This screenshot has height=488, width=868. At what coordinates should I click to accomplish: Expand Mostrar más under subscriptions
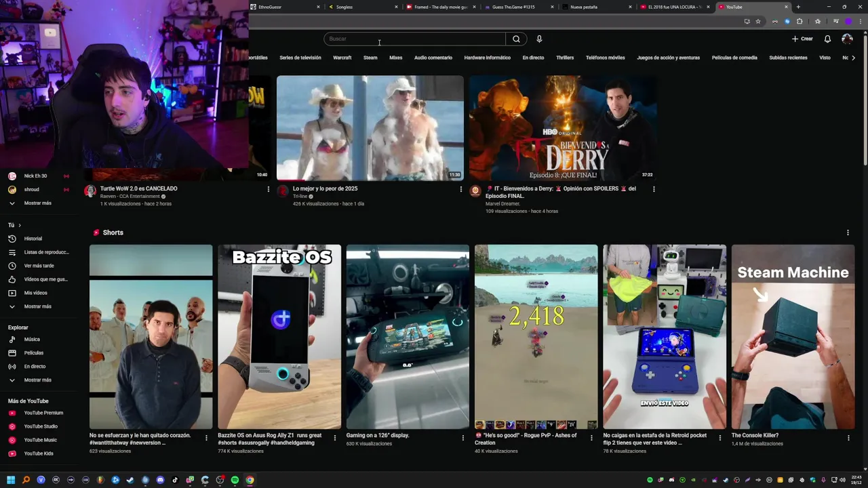tap(37, 203)
